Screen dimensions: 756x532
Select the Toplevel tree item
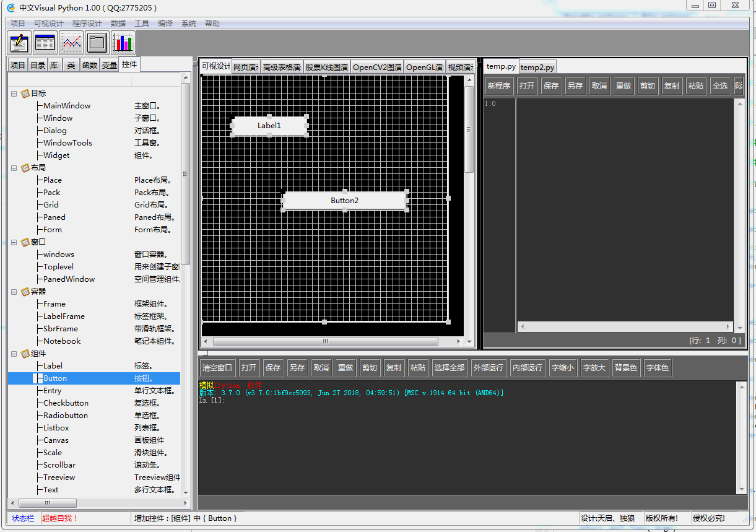(58, 267)
